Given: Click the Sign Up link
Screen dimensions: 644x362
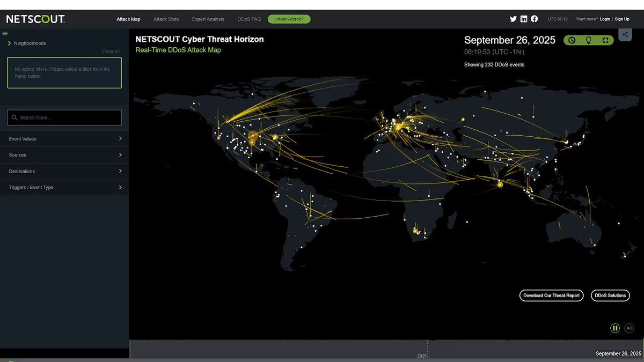Looking at the screenshot, I should coord(622,19).
